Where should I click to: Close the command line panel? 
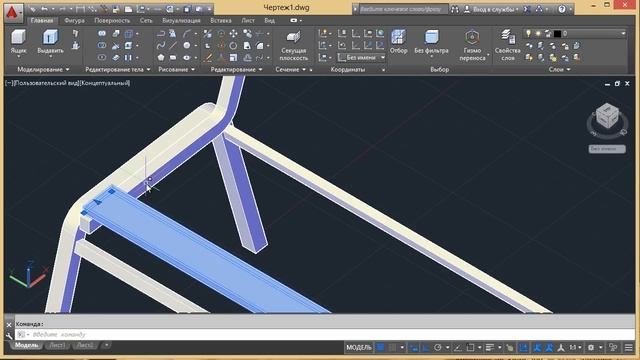9,325
